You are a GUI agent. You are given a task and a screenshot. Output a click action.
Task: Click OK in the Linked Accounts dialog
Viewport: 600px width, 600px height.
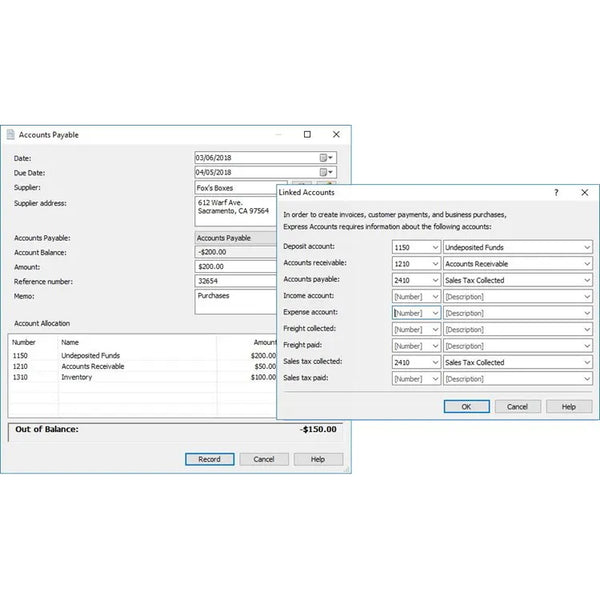coord(466,406)
